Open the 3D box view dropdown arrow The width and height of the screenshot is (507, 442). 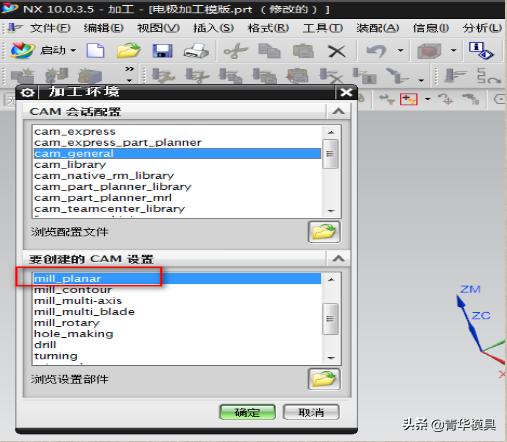453,51
